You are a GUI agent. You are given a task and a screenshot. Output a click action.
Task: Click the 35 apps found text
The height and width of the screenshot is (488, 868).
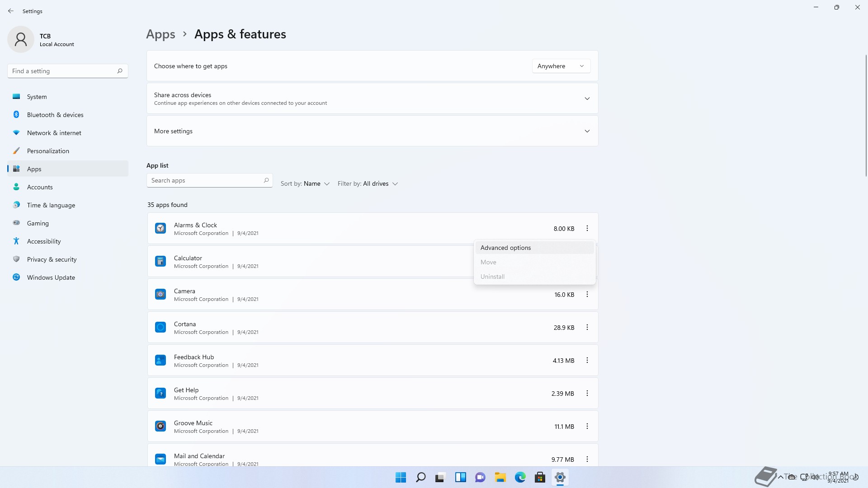click(x=167, y=205)
